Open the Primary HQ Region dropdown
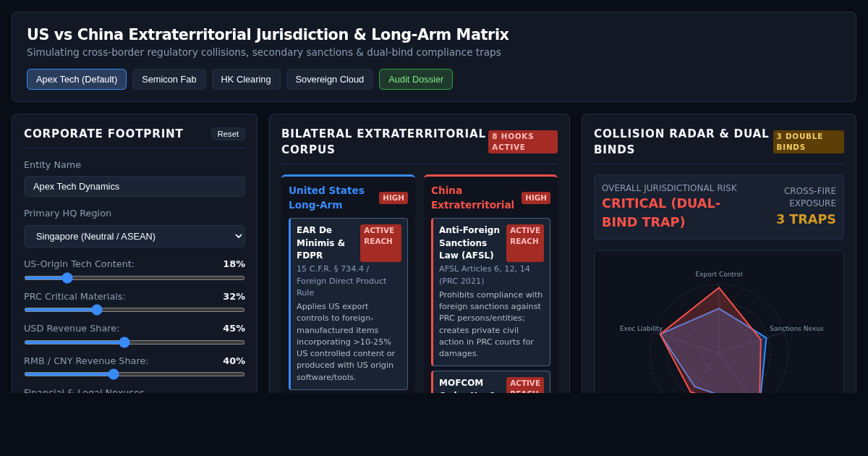868x456 pixels. click(135, 236)
